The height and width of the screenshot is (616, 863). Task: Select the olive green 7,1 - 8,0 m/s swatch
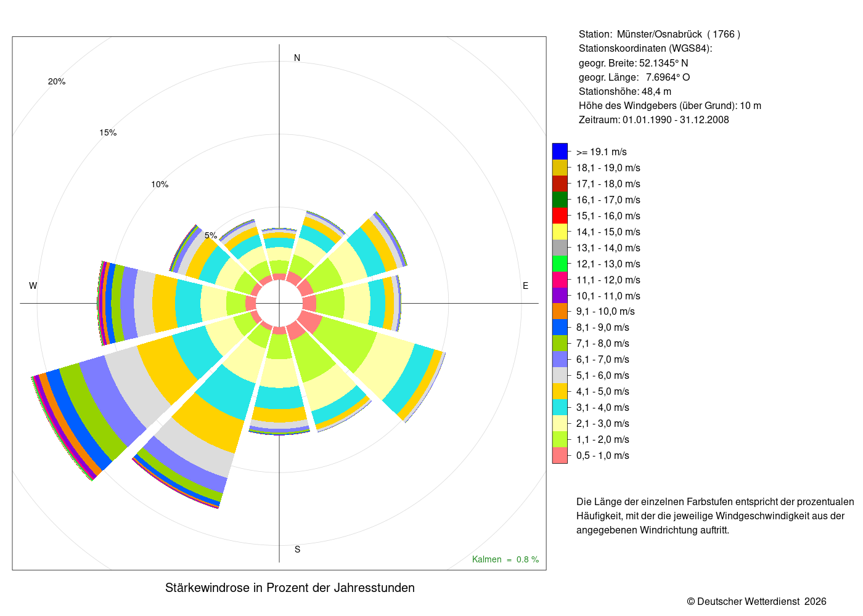point(560,344)
